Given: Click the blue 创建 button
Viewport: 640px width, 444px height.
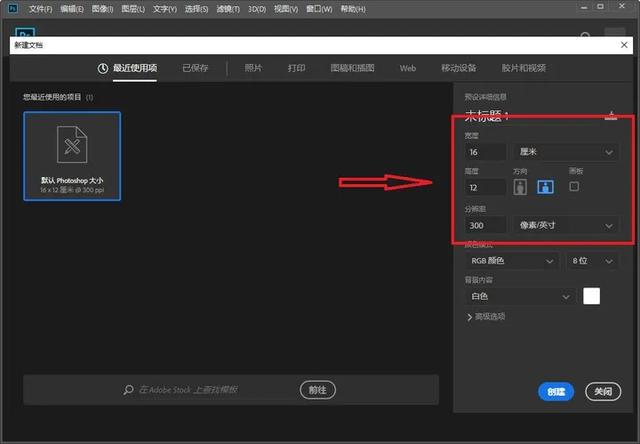Looking at the screenshot, I should [x=556, y=392].
